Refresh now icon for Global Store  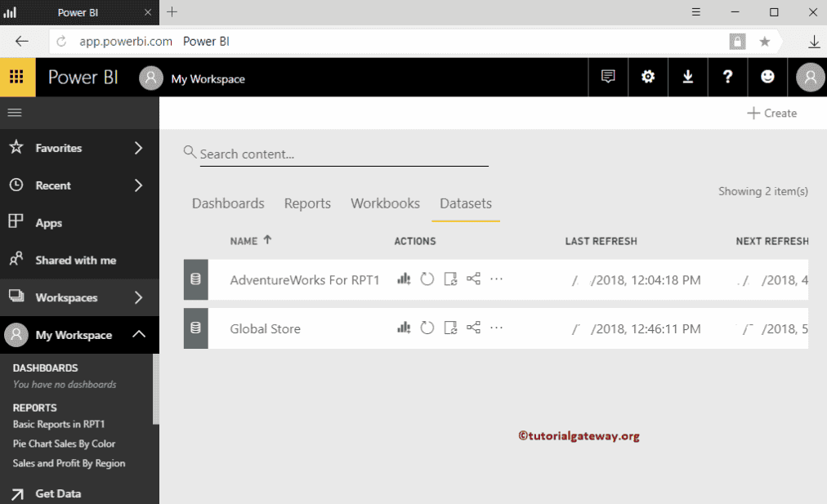pyautogui.click(x=427, y=328)
